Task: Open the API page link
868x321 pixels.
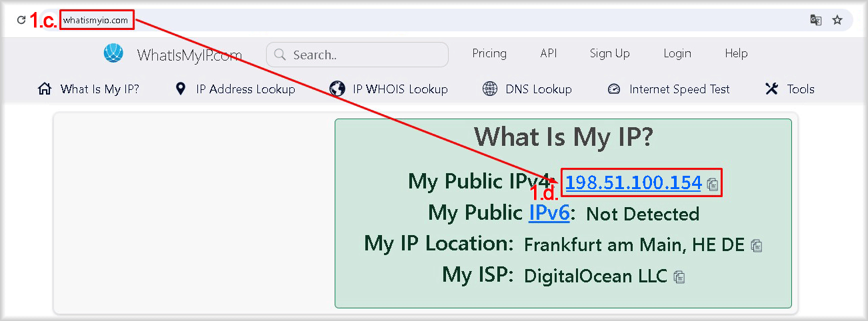Action: (548, 53)
